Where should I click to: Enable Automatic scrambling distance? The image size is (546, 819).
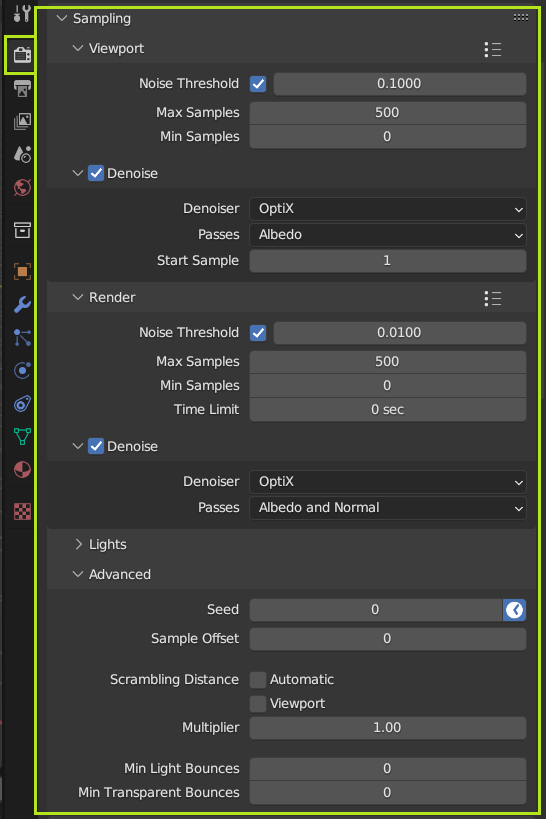click(x=258, y=680)
